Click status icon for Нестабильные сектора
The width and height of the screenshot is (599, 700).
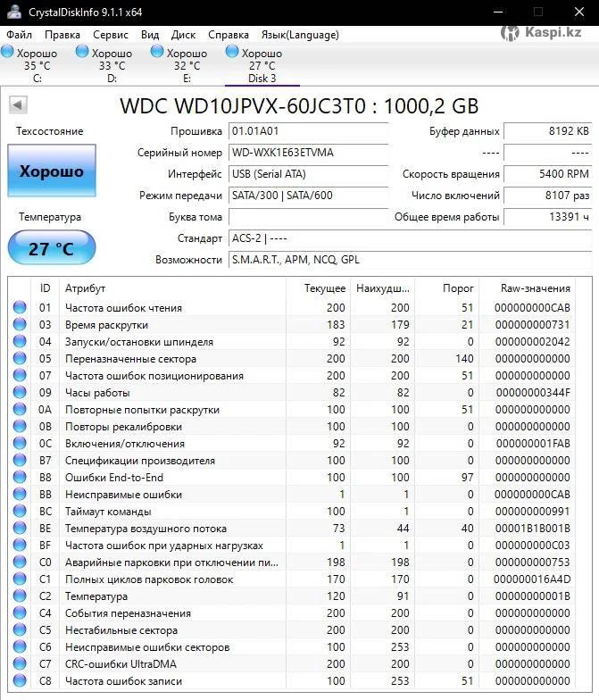click(20, 629)
